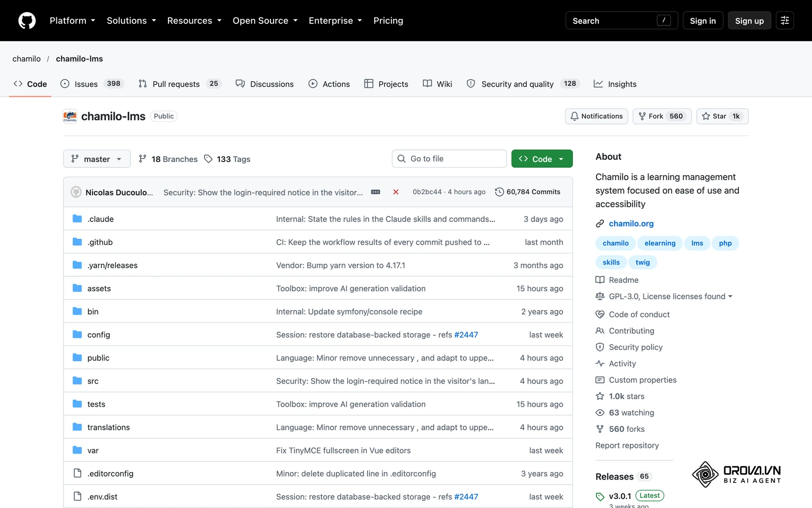The image size is (812, 508).
Task: Click the src folder icon
Action: point(77,380)
